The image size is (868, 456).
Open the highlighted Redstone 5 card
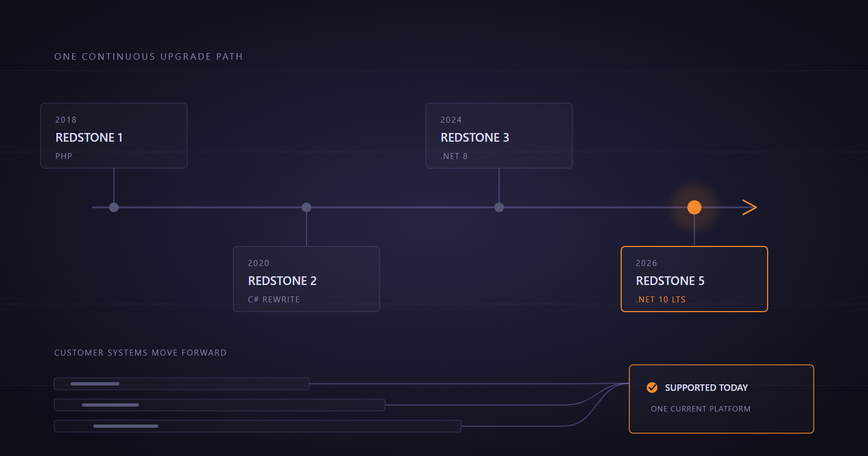pyautogui.click(x=694, y=279)
